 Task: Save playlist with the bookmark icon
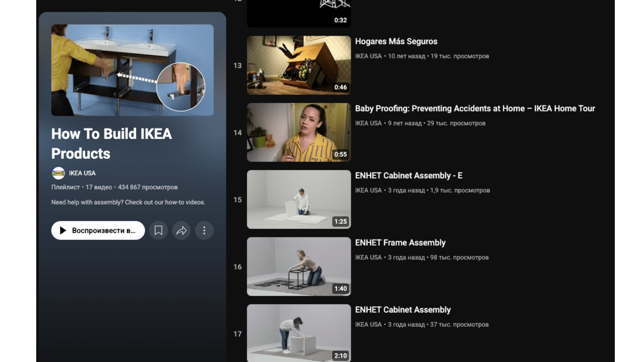(158, 230)
